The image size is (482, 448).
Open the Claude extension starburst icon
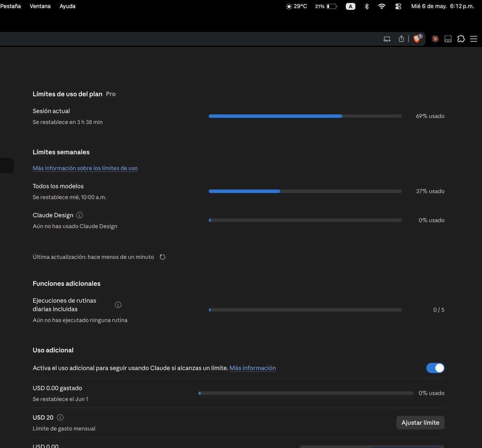point(435,39)
